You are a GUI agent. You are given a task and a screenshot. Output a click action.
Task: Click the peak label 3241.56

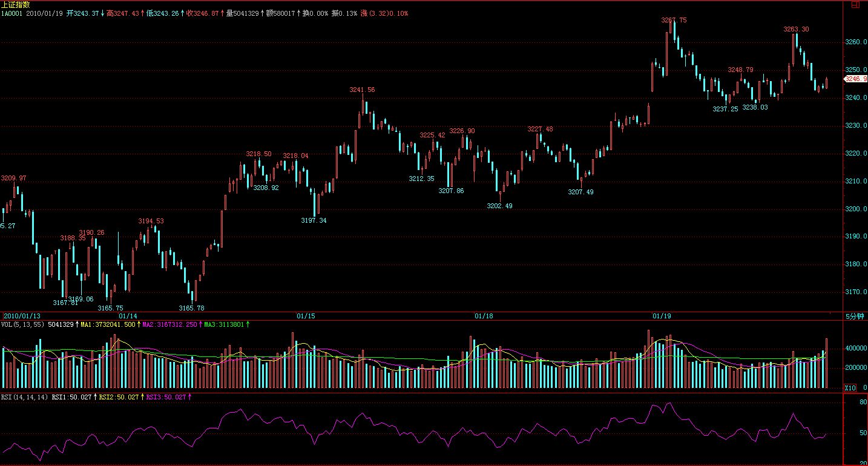[362, 90]
